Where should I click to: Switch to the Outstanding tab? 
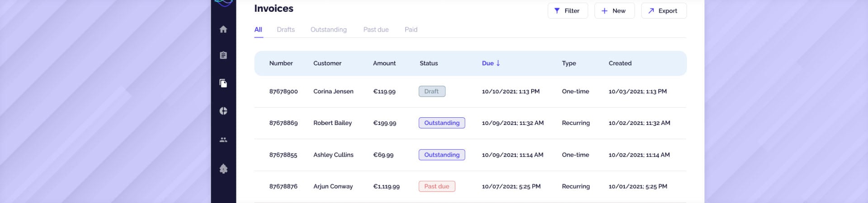tap(328, 30)
